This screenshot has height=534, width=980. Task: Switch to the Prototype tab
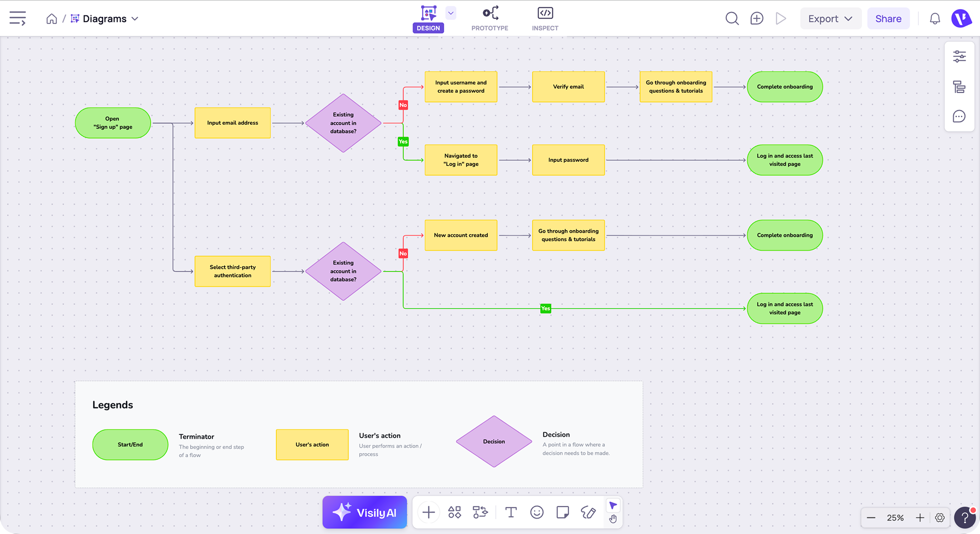click(490, 19)
